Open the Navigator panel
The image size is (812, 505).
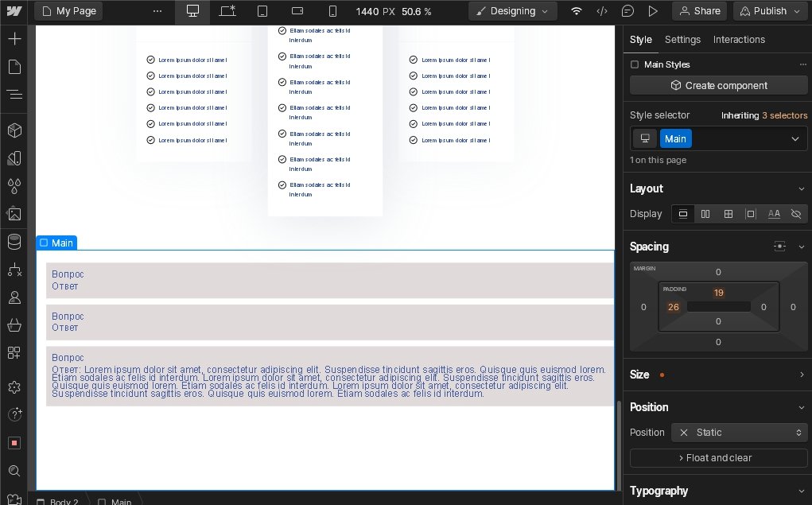(14, 95)
